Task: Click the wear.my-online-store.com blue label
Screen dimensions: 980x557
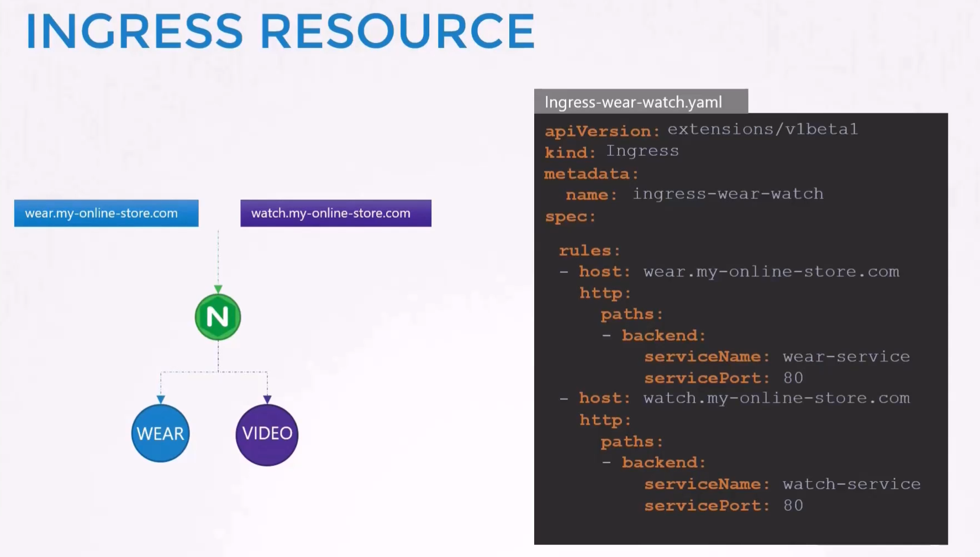Action: [106, 213]
